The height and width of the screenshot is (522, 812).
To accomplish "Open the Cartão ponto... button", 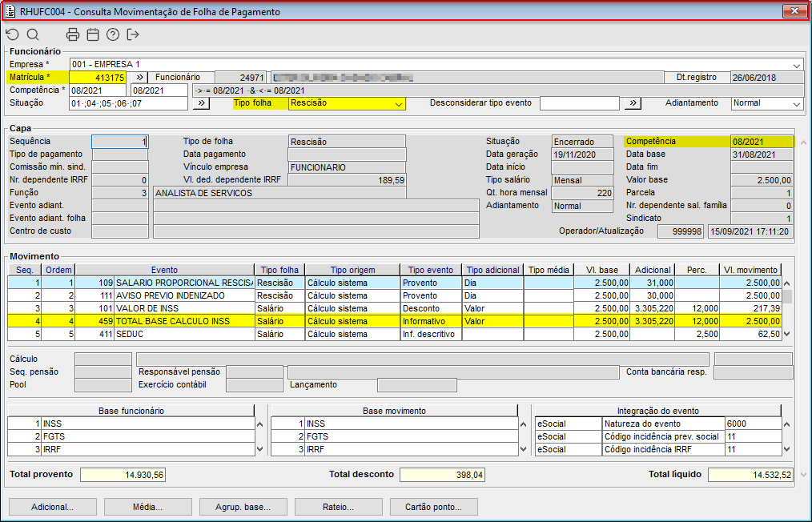I will (x=433, y=507).
